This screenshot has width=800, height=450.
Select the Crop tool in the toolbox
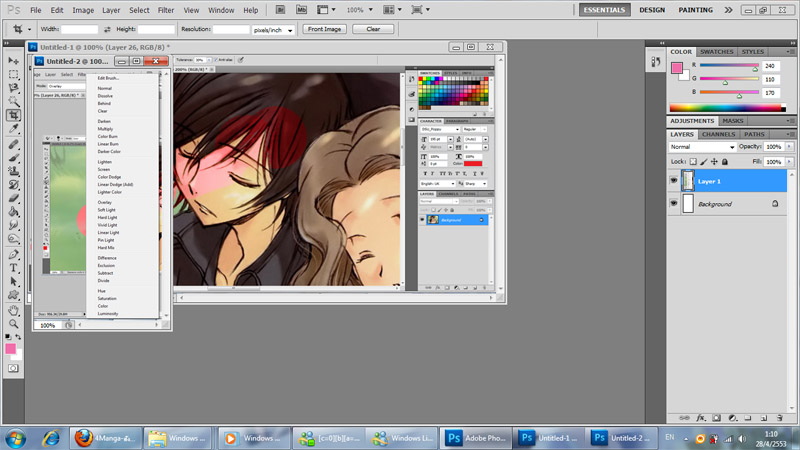[x=13, y=115]
